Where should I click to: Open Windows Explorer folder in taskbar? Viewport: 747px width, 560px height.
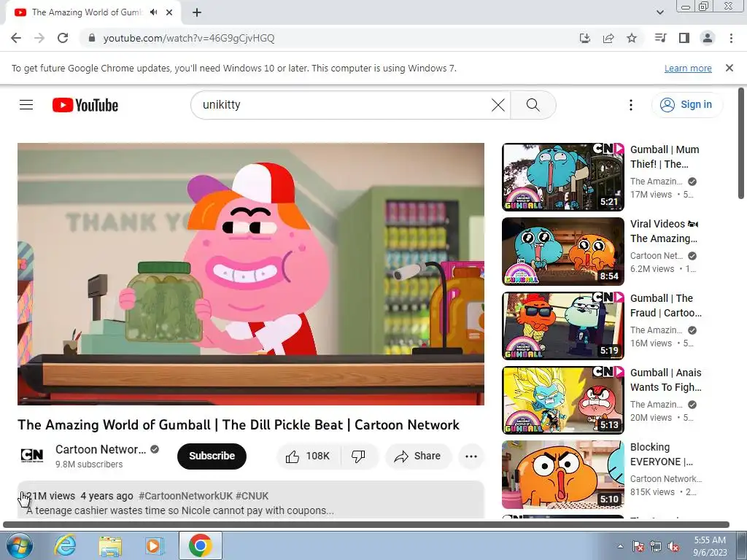click(x=110, y=545)
